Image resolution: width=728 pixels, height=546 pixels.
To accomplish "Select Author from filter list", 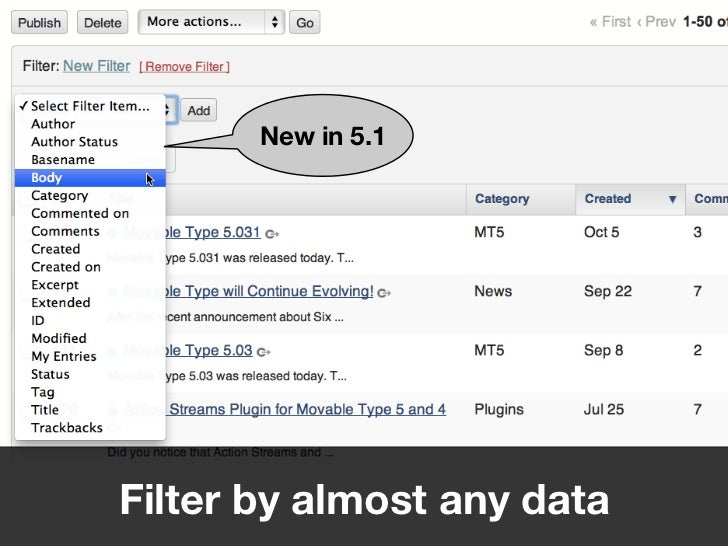I will tap(90, 124).
